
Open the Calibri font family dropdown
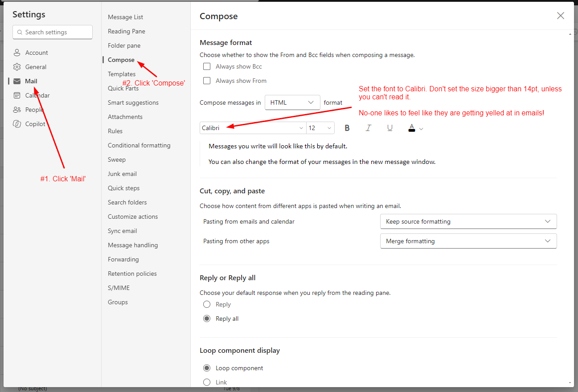(x=253, y=128)
